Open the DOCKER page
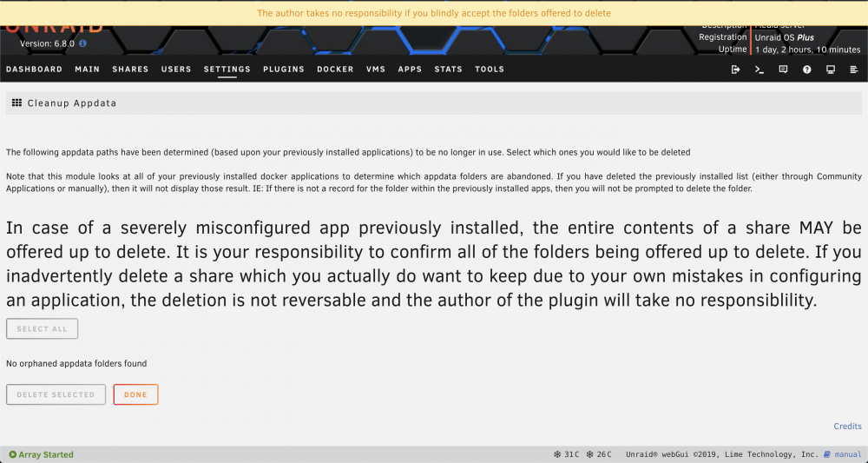 pyautogui.click(x=335, y=69)
